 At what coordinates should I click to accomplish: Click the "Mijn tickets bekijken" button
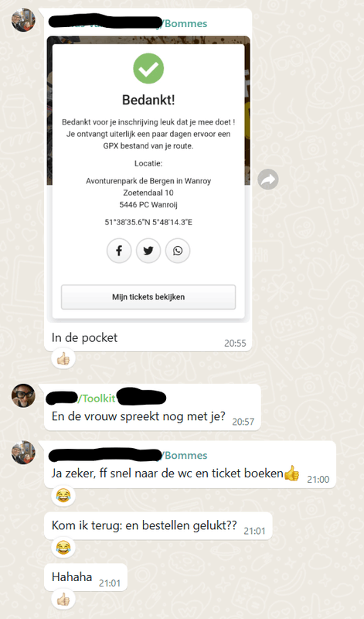[148, 297]
